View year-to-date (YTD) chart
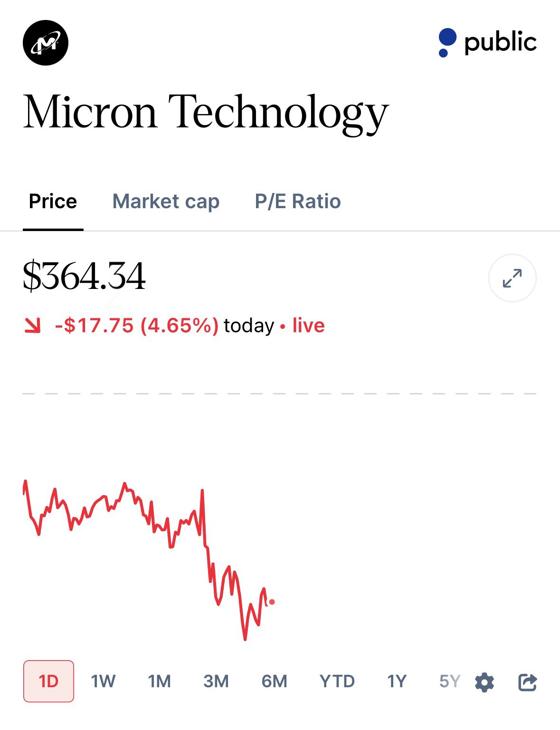The width and height of the screenshot is (560, 730). coord(337,682)
